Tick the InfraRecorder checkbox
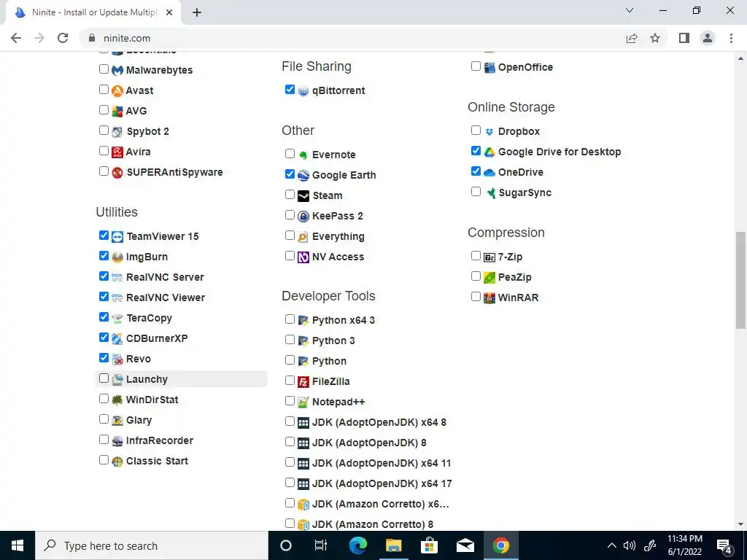The width and height of the screenshot is (747, 560). tap(104, 440)
